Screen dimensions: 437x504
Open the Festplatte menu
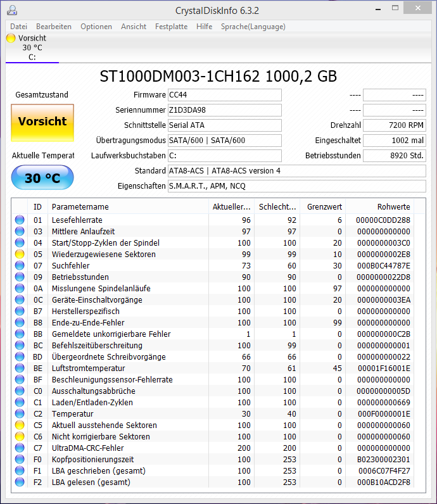point(171,27)
